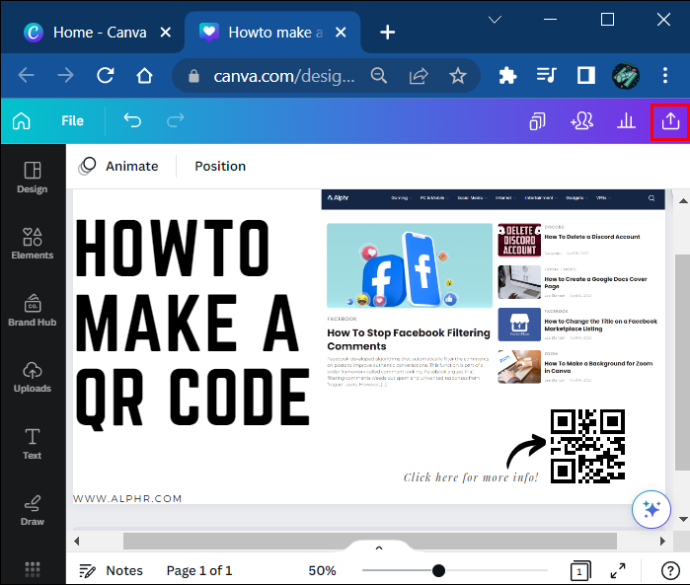Open the insights bar chart icon
This screenshot has height=585, width=690.
pyautogui.click(x=626, y=121)
